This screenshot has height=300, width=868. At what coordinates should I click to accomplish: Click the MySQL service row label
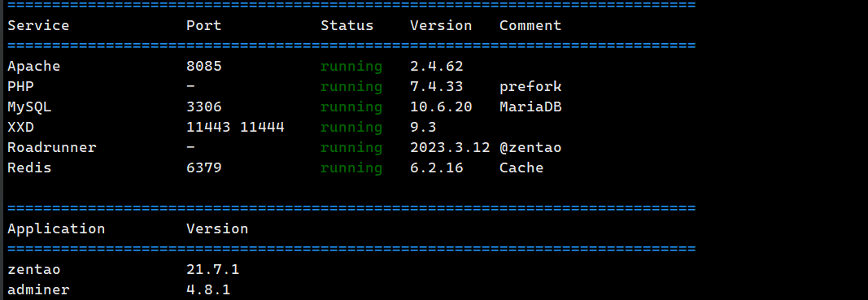(x=29, y=107)
